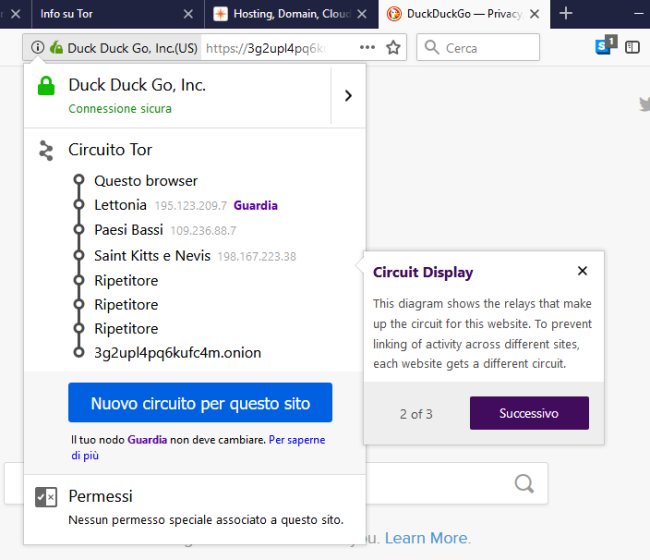The image size is (650, 560).
Task: Click the Questo browser circuit node
Action: point(146,181)
